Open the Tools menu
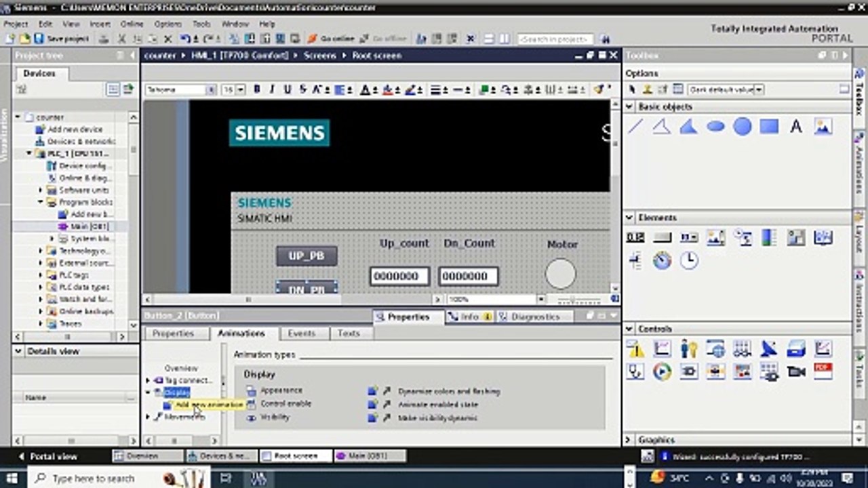The image size is (868, 488). (201, 24)
